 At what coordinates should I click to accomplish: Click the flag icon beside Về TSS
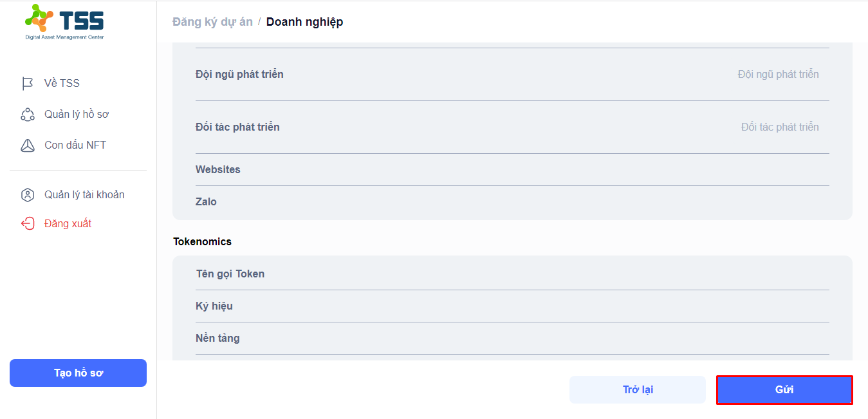tap(27, 84)
